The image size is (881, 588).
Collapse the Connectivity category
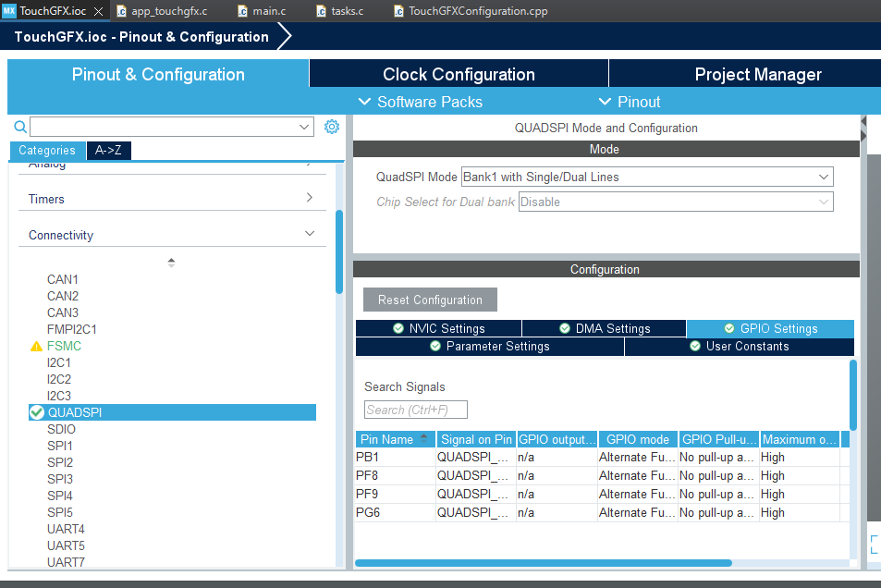[310, 235]
